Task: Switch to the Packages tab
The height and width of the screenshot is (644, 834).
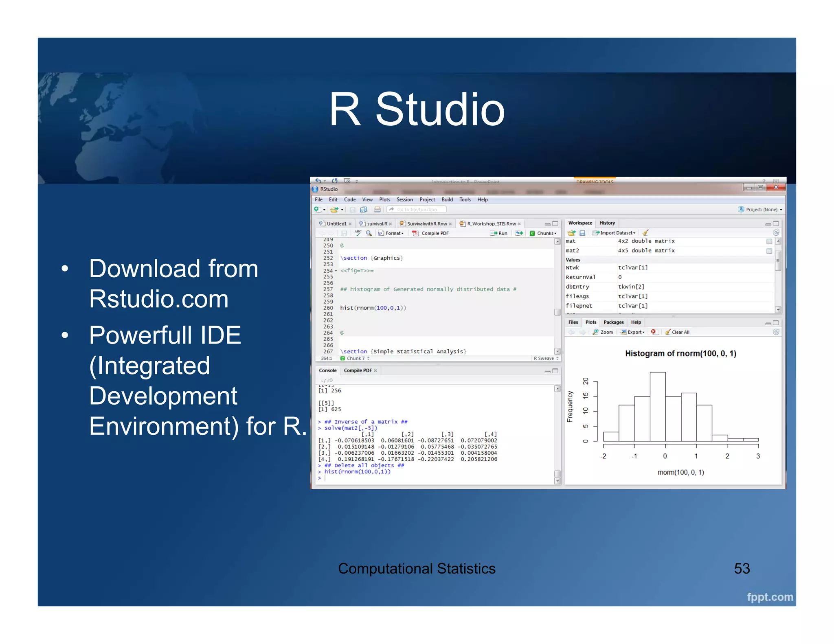Action: (613, 322)
